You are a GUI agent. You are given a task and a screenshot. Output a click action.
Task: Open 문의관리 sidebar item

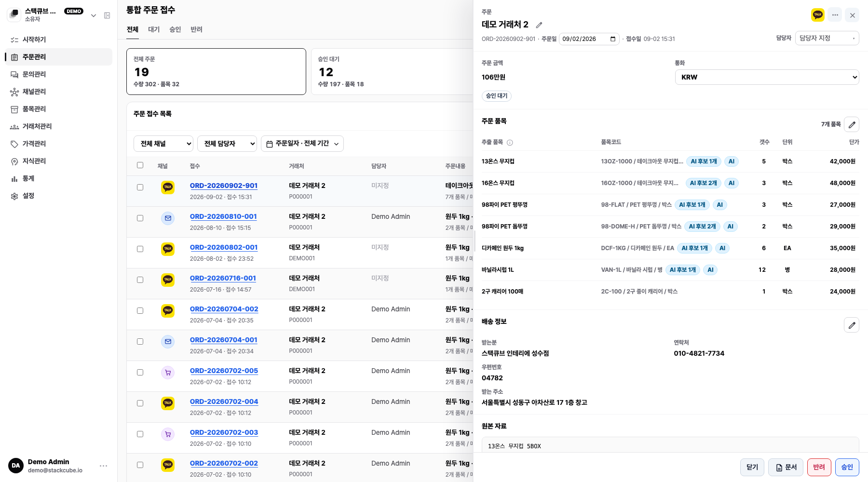(59, 74)
